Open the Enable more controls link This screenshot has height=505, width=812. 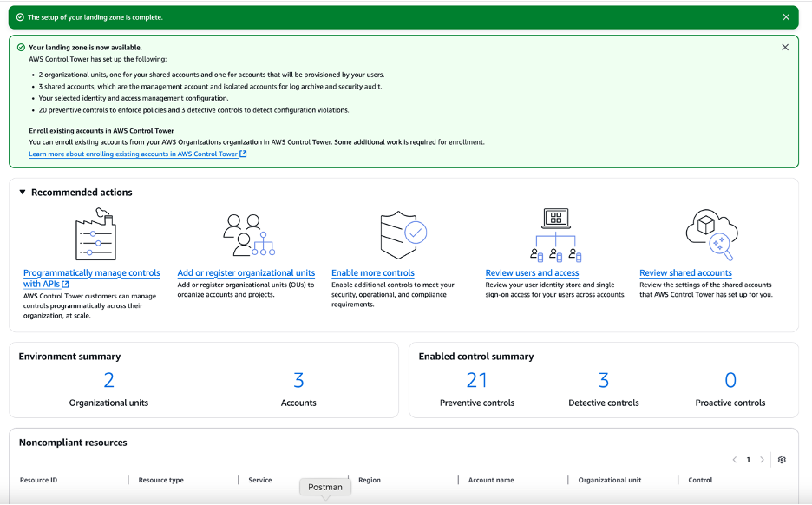pos(373,273)
